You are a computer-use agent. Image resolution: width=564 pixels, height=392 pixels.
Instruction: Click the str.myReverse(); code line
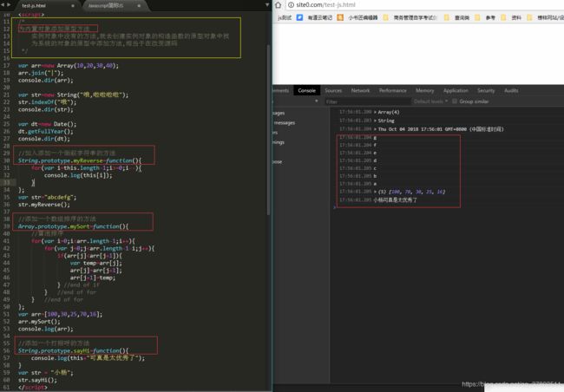pyautogui.click(x=44, y=205)
